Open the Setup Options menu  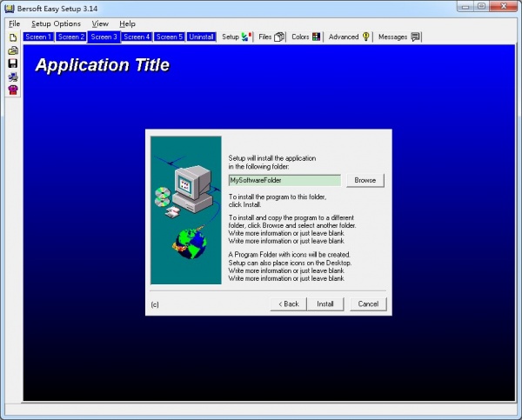point(56,23)
